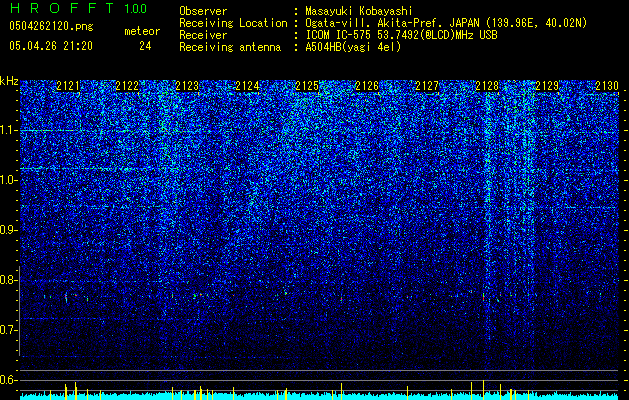Viewport: 629px width, 400px height.
Task: Click the ICOM IC-575 receiver text
Action: coord(401,35)
